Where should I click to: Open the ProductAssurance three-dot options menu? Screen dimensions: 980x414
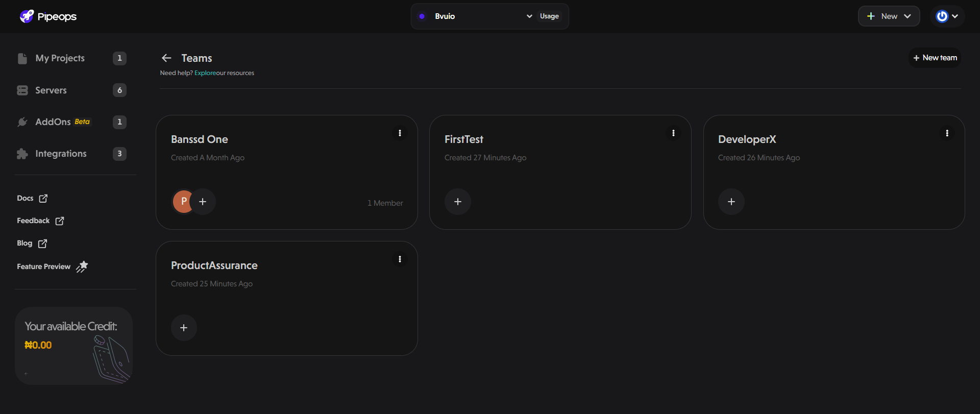tap(400, 259)
